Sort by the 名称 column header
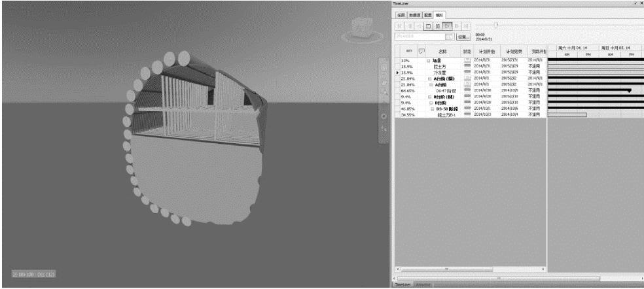This screenshot has width=644, height=289. pyautogui.click(x=443, y=52)
